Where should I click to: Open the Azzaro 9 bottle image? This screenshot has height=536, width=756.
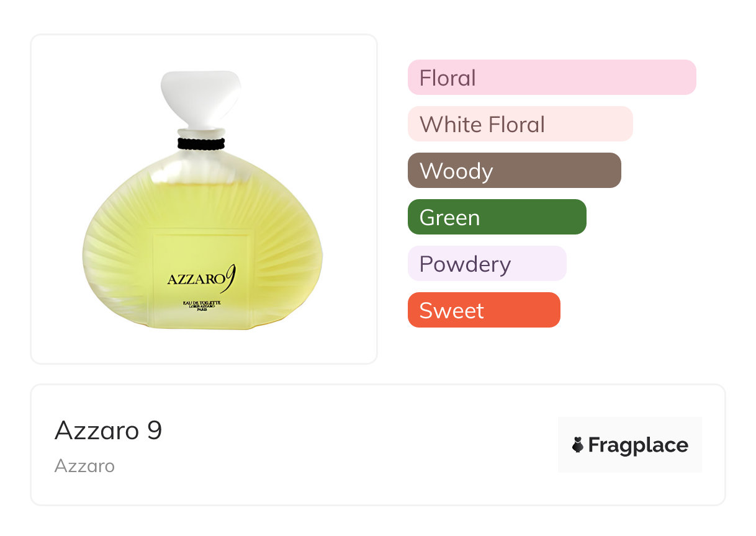coord(202,205)
